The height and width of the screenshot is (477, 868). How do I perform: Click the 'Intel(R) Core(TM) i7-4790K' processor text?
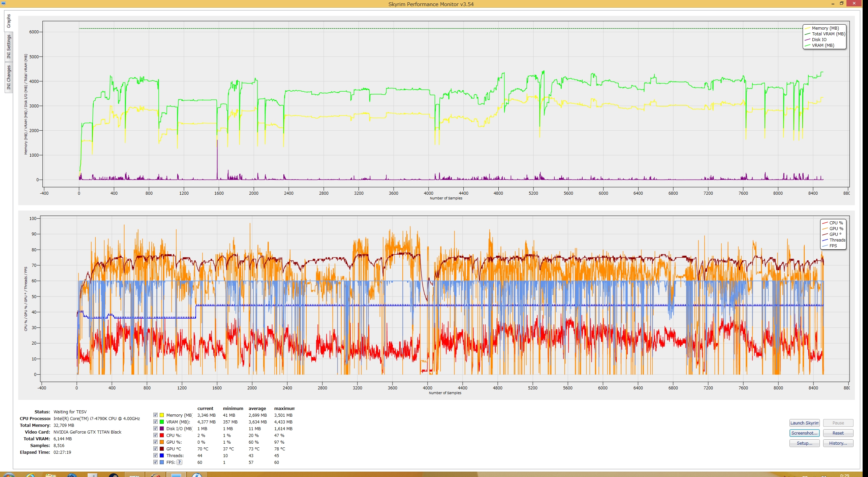97,418
